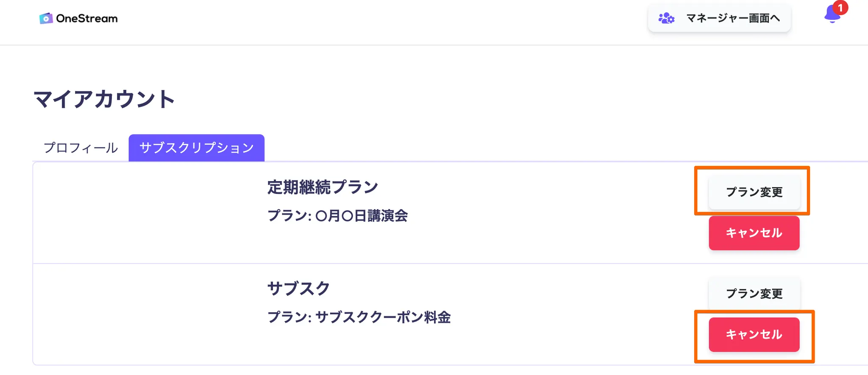Click the マイアカウント page heading
This screenshot has width=868, height=375.
coord(104,100)
